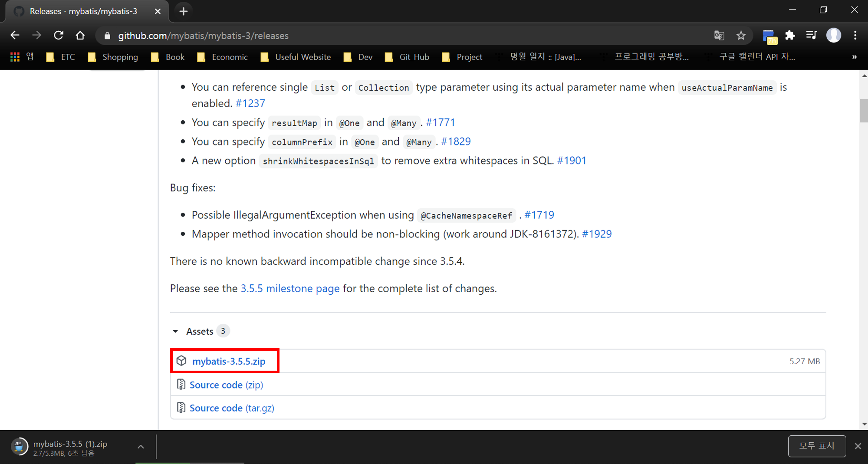The height and width of the screenshot is (464, 868).
Task: Download Source code (tar.gz)
Action: 232,408
